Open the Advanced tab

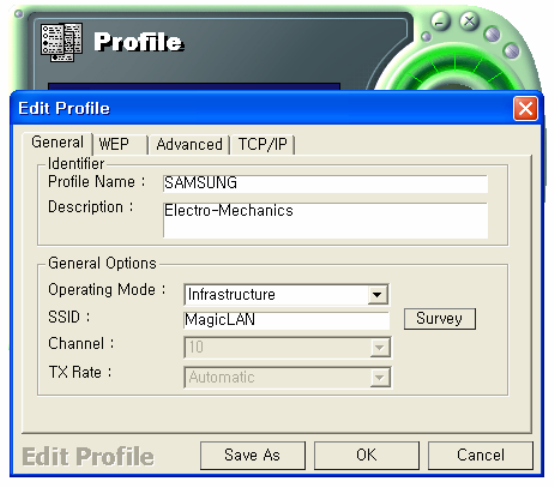click(x=189, y=145)
